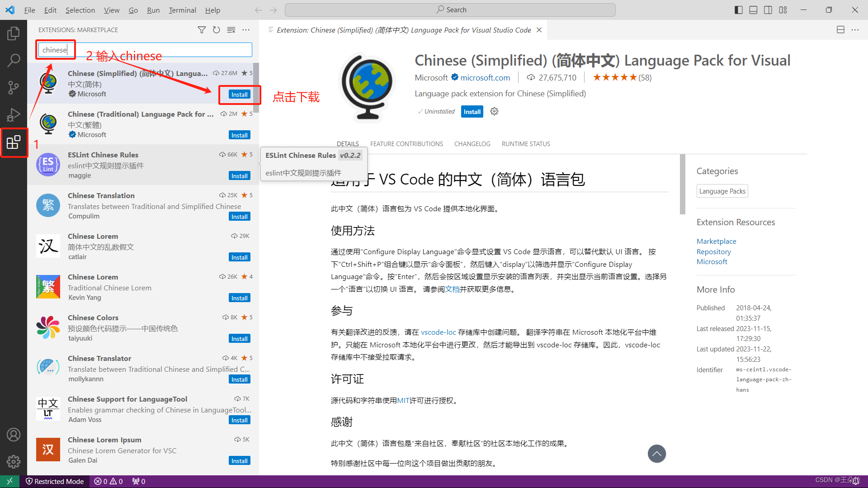Viewport: 868px width, 488px height.
Task: Close the Chinese Language Pack extension tab
Action: (x=539, y=30)
